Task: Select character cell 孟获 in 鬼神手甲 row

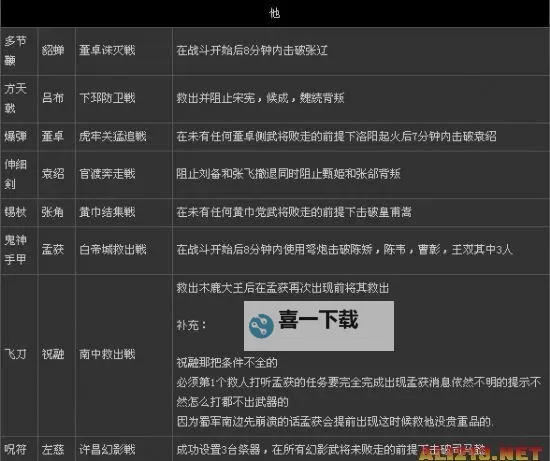Action: (53, 249)
